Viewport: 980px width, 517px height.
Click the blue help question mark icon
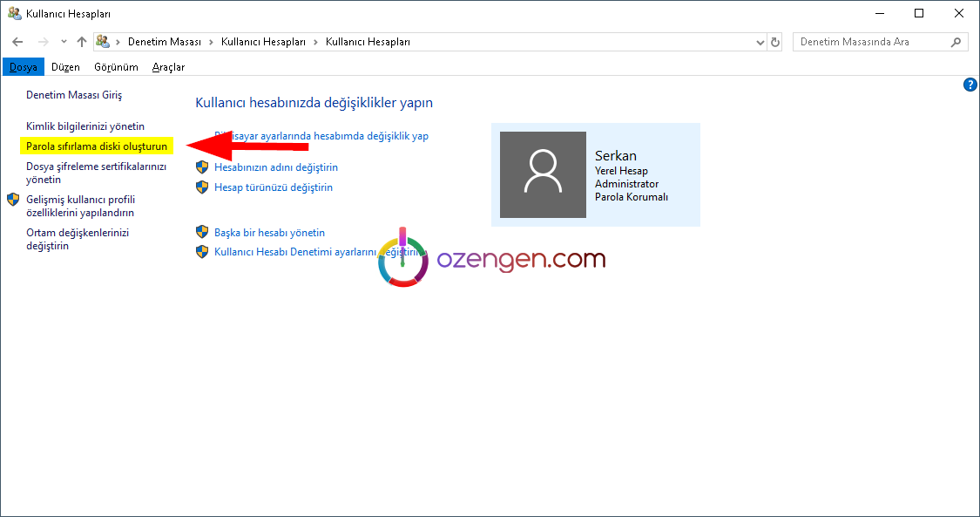970,85
